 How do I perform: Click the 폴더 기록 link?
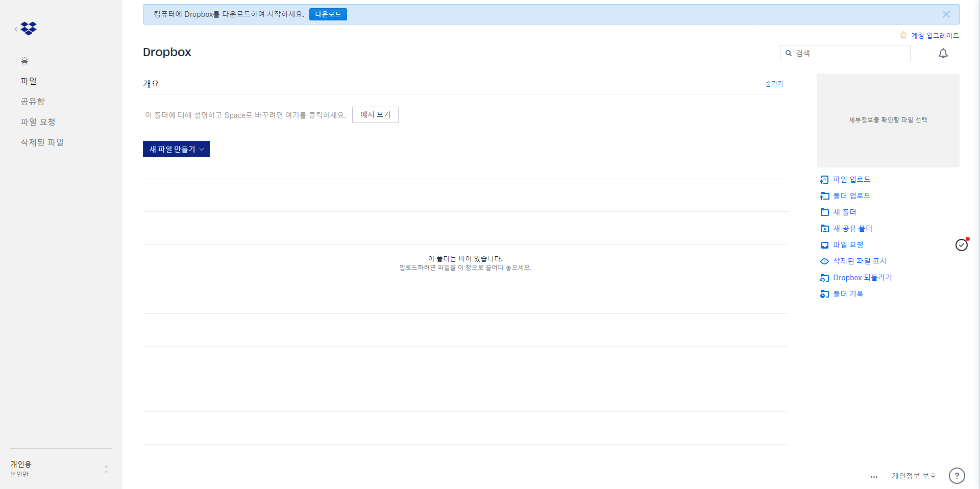848,294
